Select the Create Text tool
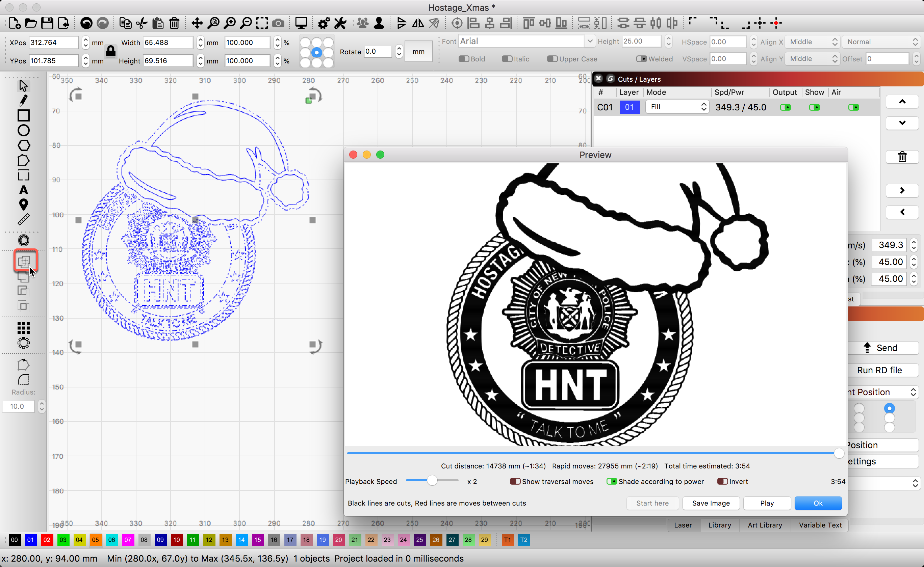Image resolution: width=924 pixels, height=567 pixels. click(x=23, y=190)
